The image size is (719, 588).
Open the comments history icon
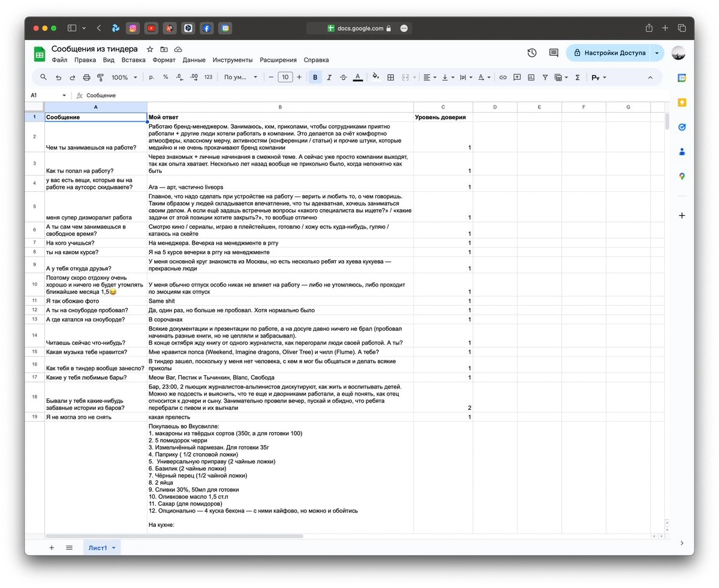(554, 53)
